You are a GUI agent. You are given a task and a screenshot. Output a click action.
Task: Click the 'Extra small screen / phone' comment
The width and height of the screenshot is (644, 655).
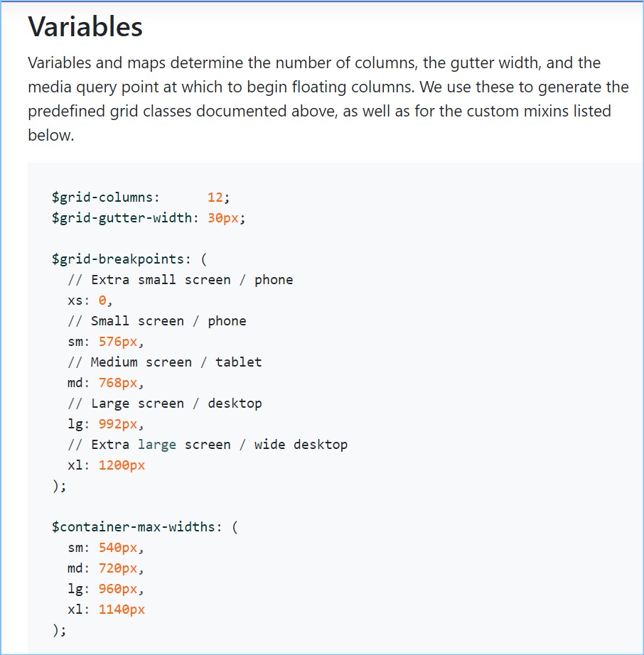[x=180, y=280]
